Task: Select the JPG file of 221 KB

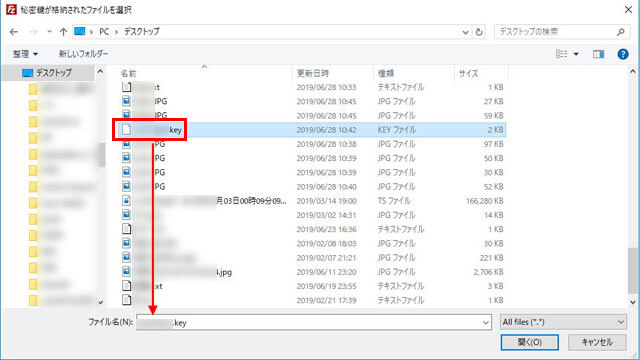Action: coord(312,258)
